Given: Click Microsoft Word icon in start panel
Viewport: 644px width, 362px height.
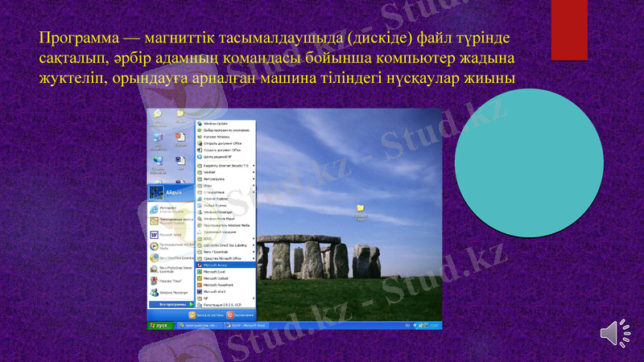Looking at the screenshot, I should click(x=154, y=235).
